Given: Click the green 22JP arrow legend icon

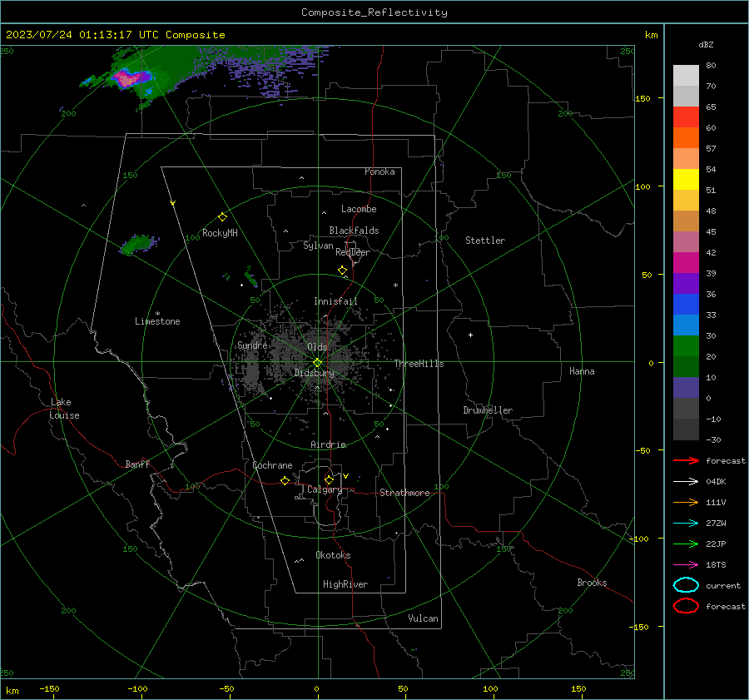Looking at the screenshot, I should point(686,544).
